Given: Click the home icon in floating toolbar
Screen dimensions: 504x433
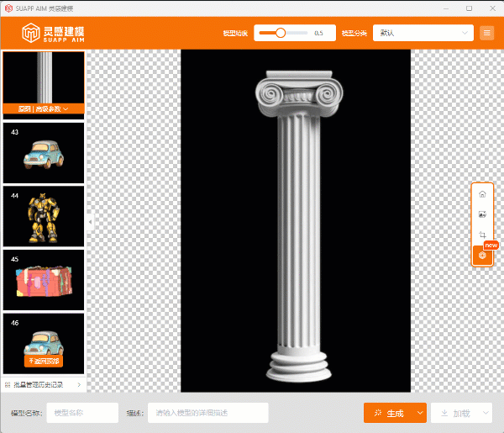Looking at the screenshot, I should [482, 194].
